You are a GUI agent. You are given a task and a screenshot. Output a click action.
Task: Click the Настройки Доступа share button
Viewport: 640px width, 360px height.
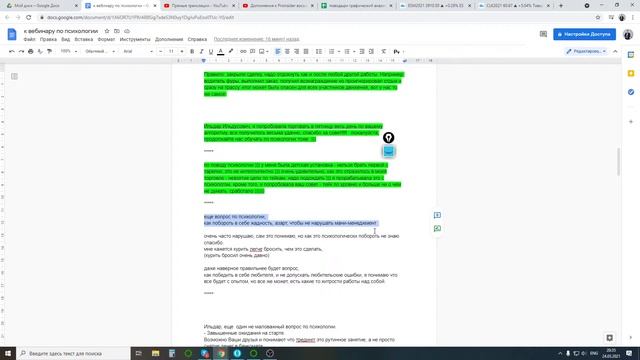[584, 34]
